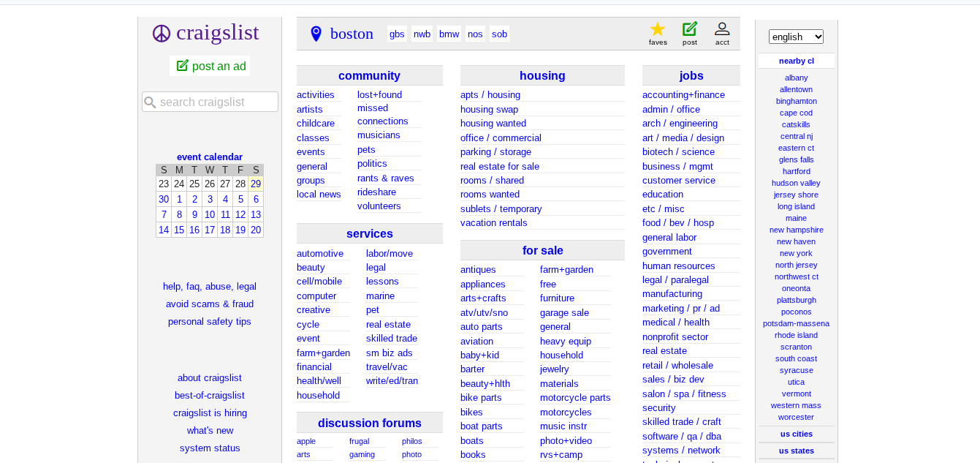Click the post pencil icon in header
Image resolution: width=980 pixels, height=463 pixels.
(x=690, y=29)
